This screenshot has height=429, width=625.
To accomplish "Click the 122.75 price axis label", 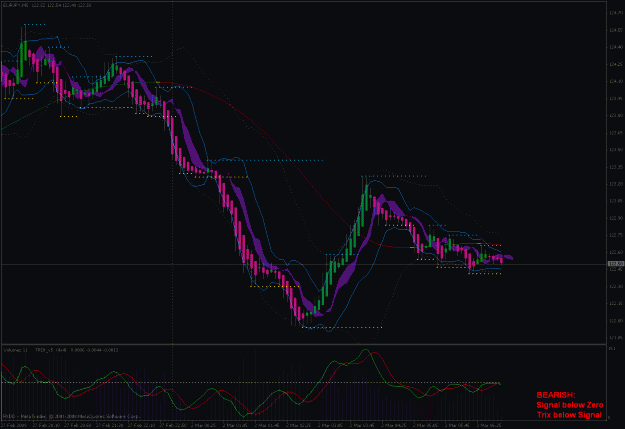I will pos(616,235).
